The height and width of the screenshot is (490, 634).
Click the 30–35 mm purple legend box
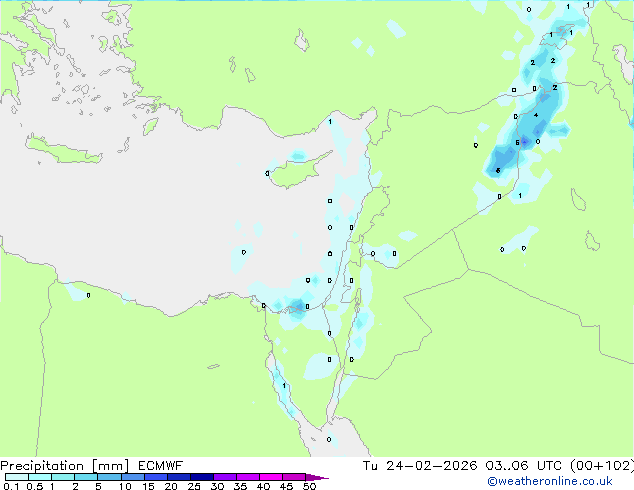coord(225,477)
